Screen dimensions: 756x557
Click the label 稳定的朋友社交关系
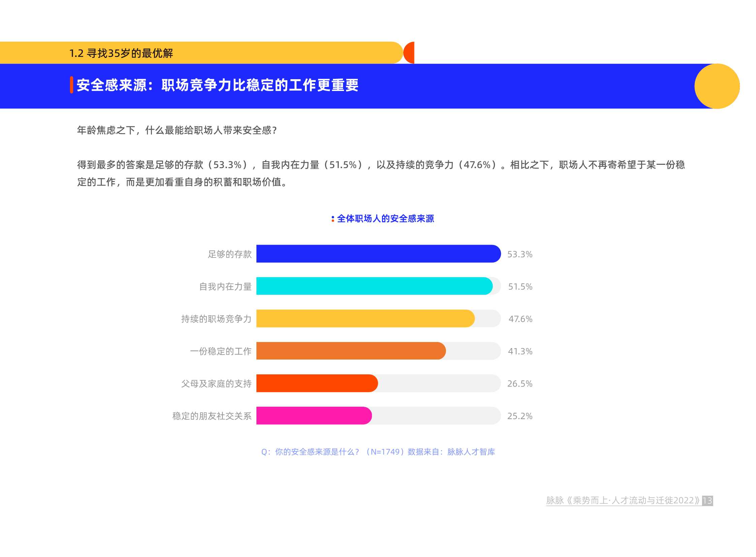212,416
